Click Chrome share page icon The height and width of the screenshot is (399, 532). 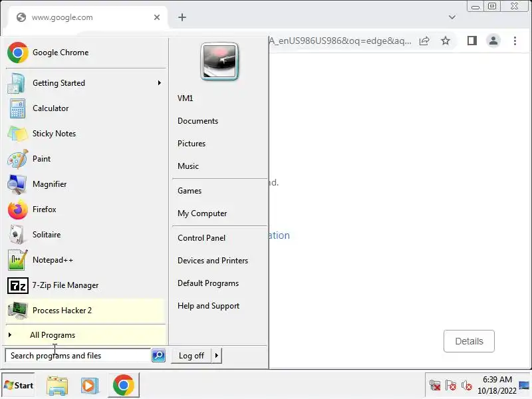point(424,41)
